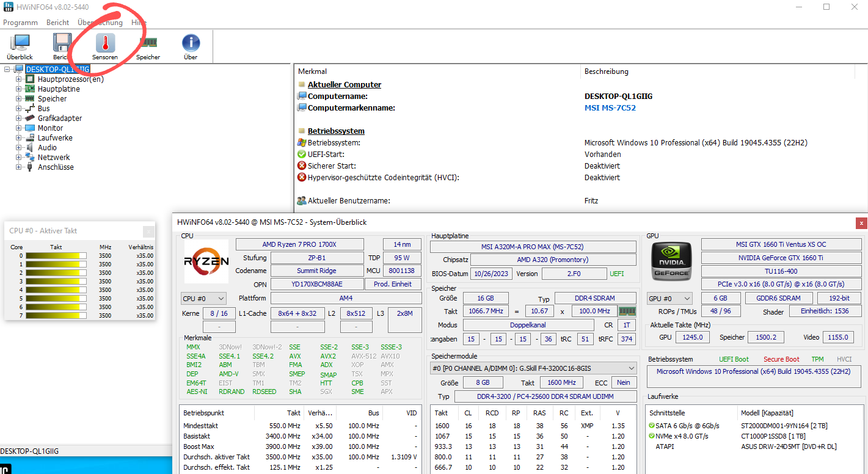Viewport: 868px width, 474px height.
Task: Click the Speicher memory toolbar icon
Action: pyautogui.click(x=148, y=43)
